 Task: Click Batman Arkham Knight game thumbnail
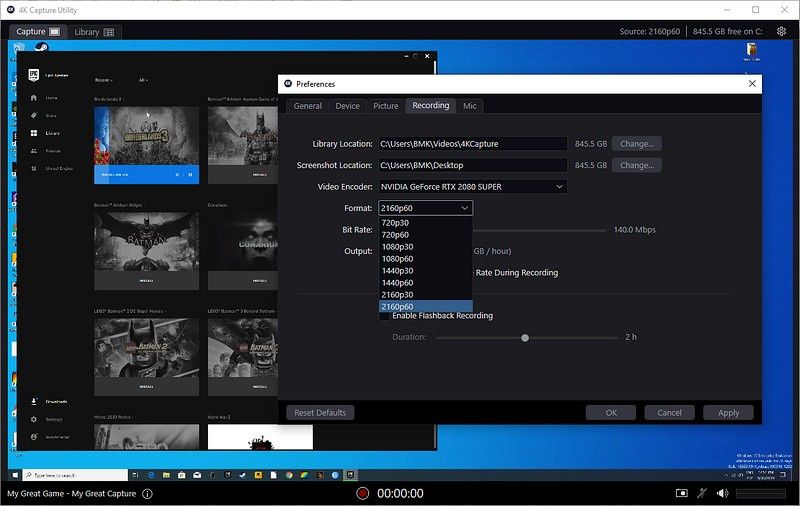(x=146, y=242)
